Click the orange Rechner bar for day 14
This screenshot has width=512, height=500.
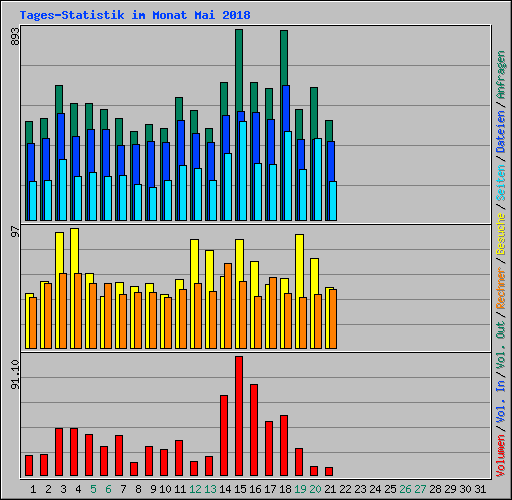228,306
